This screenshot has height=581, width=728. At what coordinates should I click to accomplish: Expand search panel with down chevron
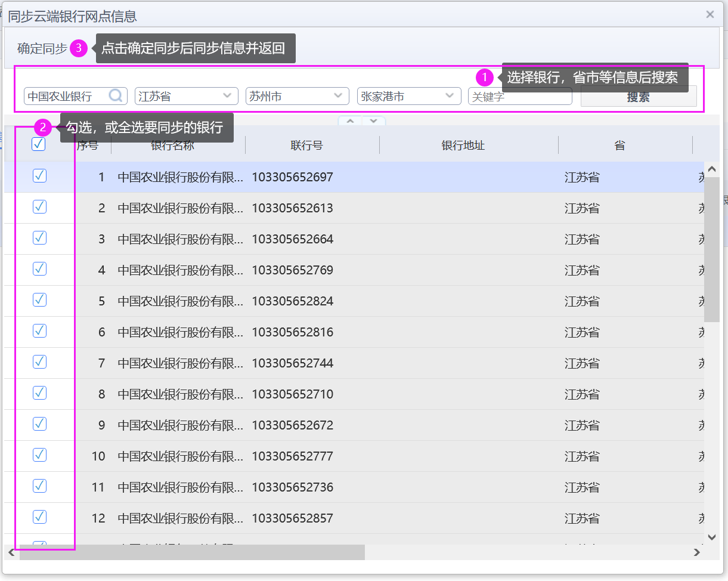click(374, 121)
